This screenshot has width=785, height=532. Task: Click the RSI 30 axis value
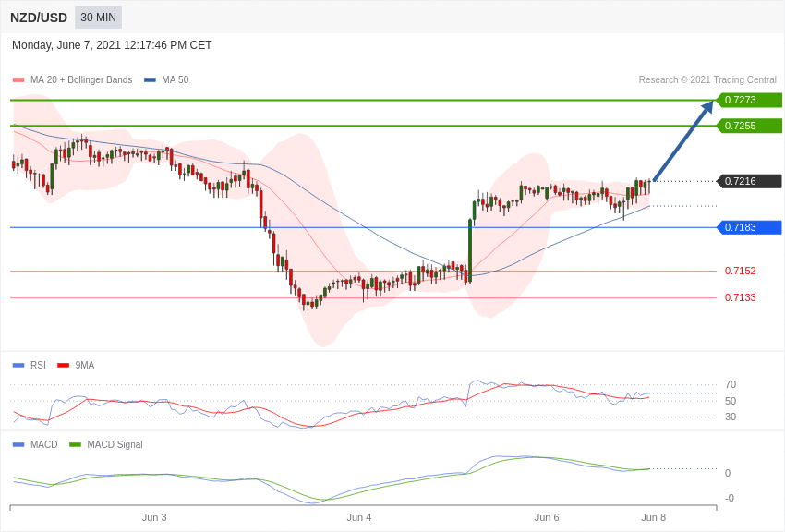[x=731, y=417]
